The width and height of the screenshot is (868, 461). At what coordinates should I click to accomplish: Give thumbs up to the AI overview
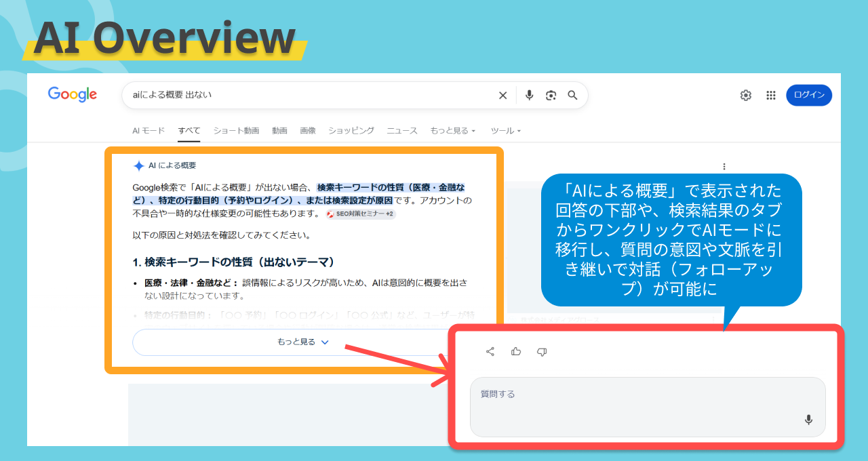(x=516, y=351)
